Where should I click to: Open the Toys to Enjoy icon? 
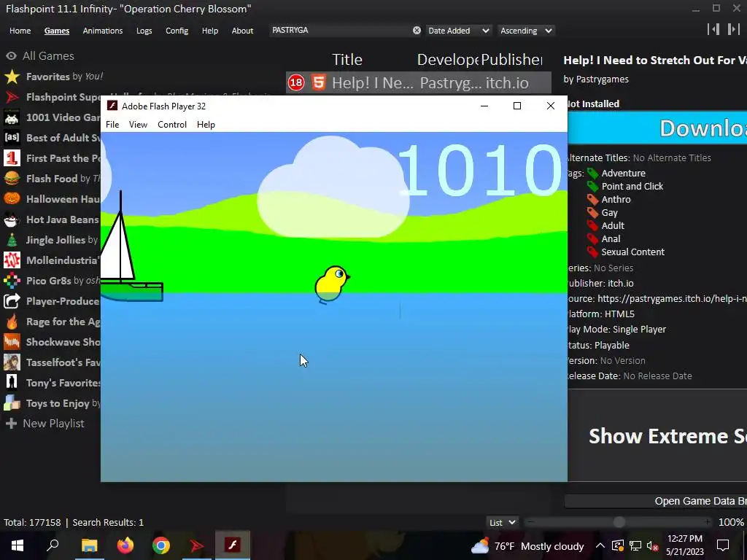(12, 403)
